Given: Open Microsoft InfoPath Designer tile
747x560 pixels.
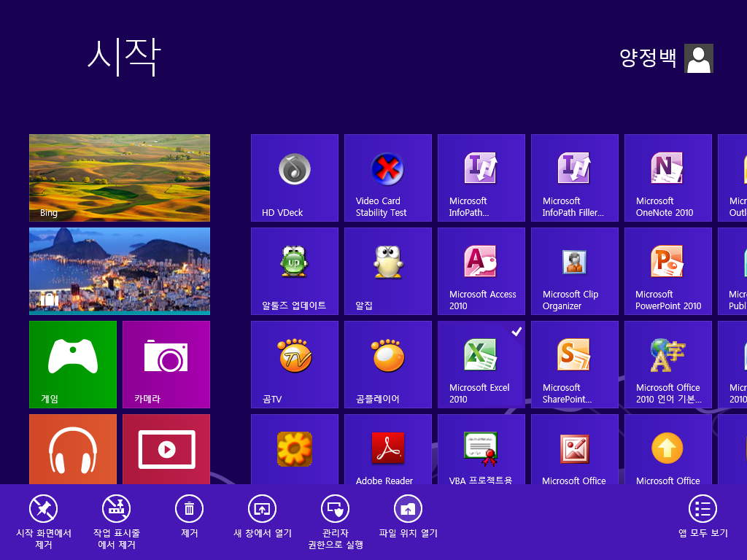Looking at the screenshot, I should point(481,178).
